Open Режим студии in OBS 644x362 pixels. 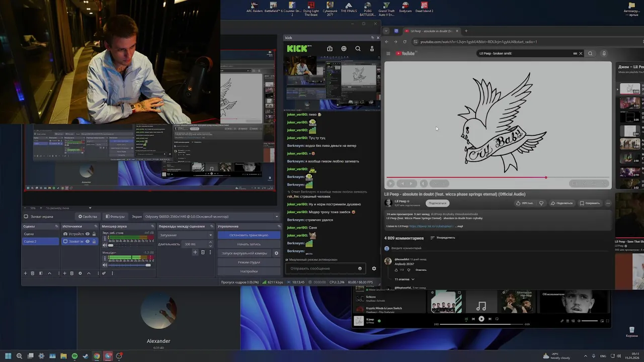[249, 262]
